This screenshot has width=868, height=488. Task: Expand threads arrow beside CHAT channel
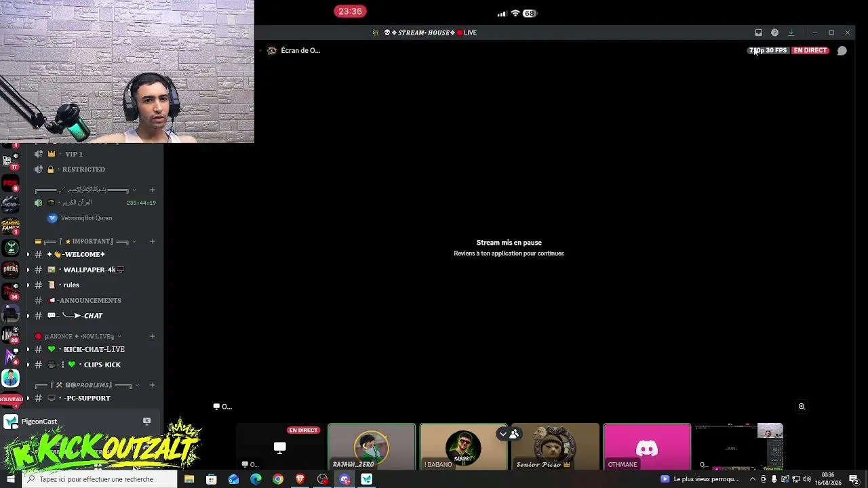point(28,316)
